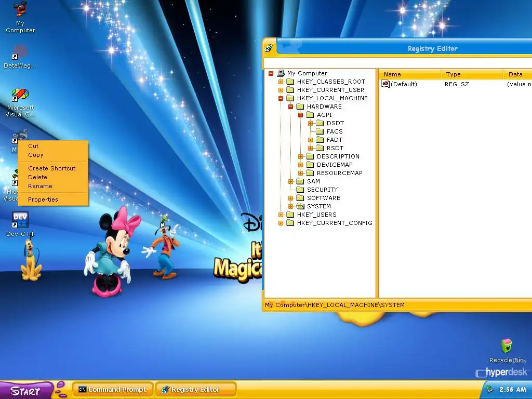Viewport: 532px width, 399px height.
Task: Expand the SYSTEM node
Action: (x=290, y=206)
